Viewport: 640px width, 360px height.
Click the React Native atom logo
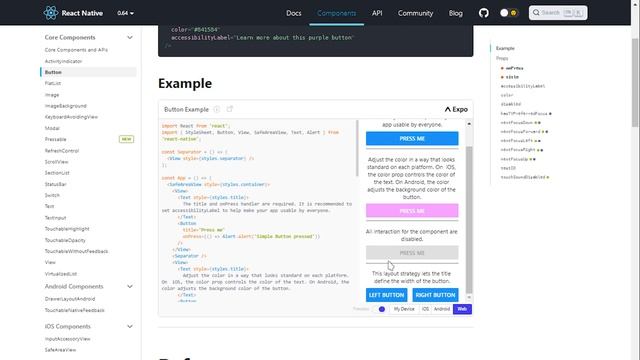click(51, 13)
